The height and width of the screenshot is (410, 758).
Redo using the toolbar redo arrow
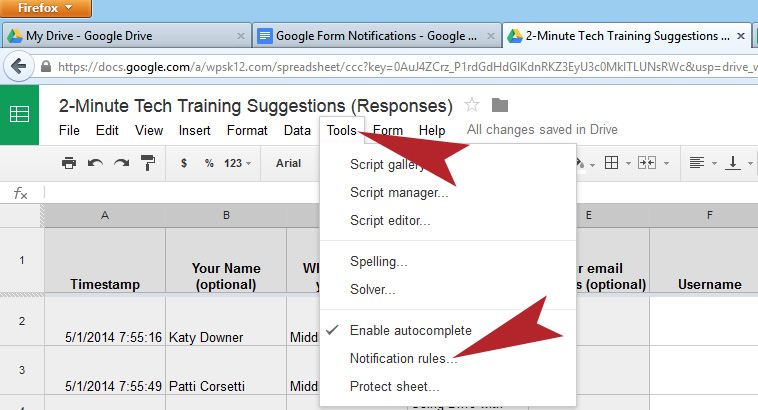[x=121, y=163]
